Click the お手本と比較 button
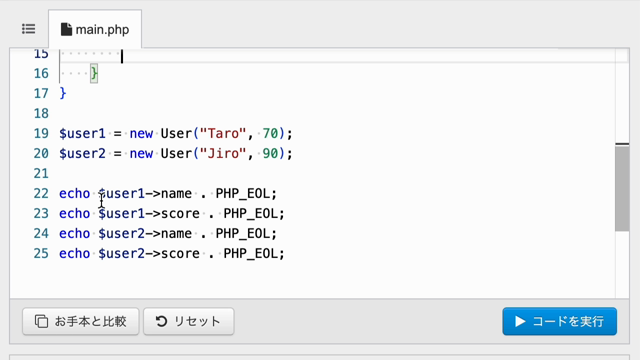 click(81, 321)
